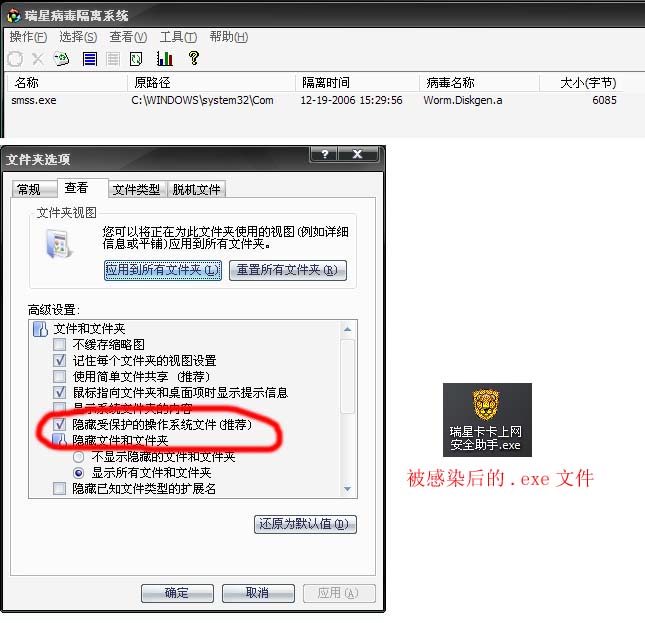
Task: Click the C:\WINDOWS\system32\Com path cell
Action: coord(202,100)
